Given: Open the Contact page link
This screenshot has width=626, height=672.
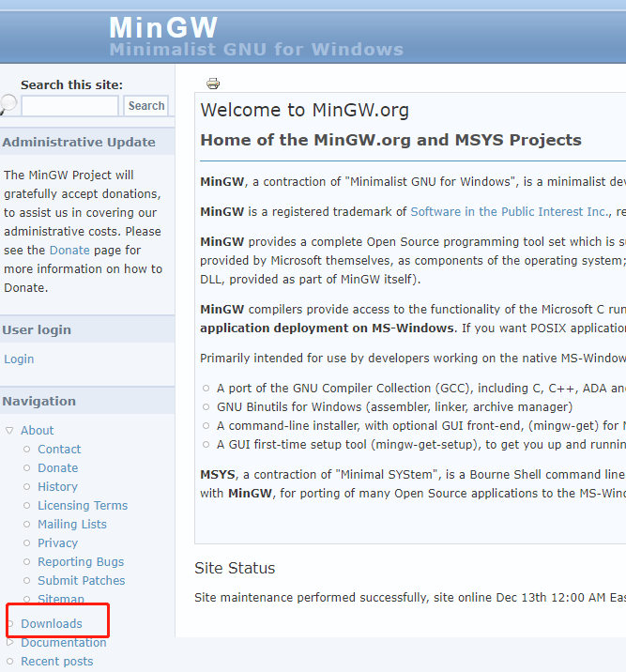Looking at the screenshot, I should click(x=59, y=449).
